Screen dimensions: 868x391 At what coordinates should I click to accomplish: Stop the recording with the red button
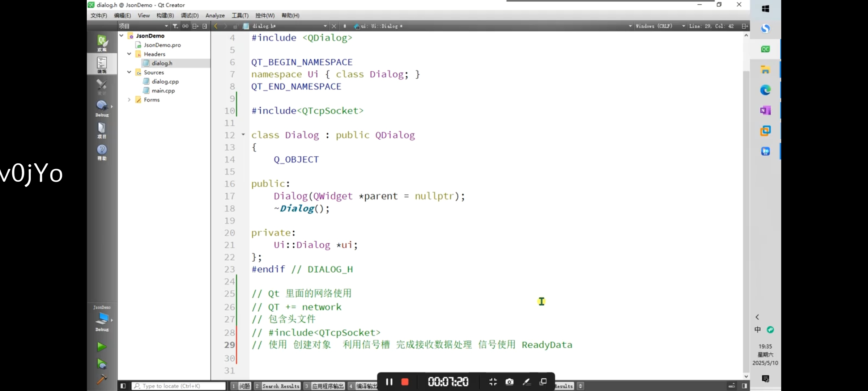point(405,382)
